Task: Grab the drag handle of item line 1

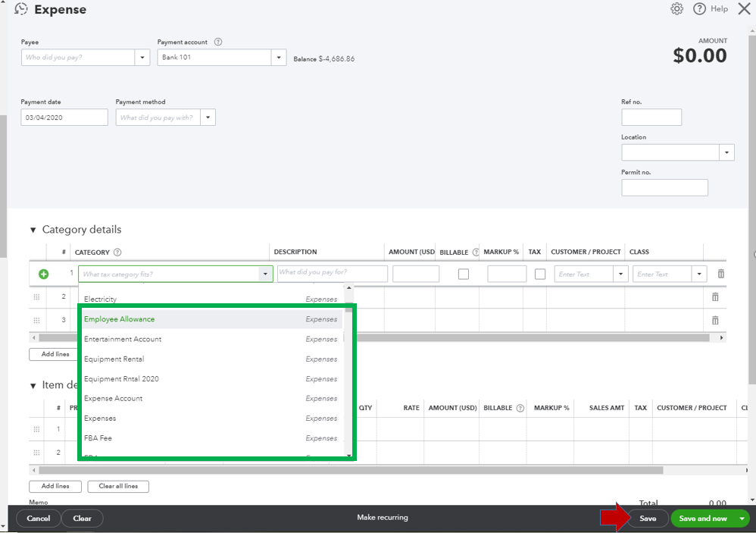Action: tap(36, 429)
